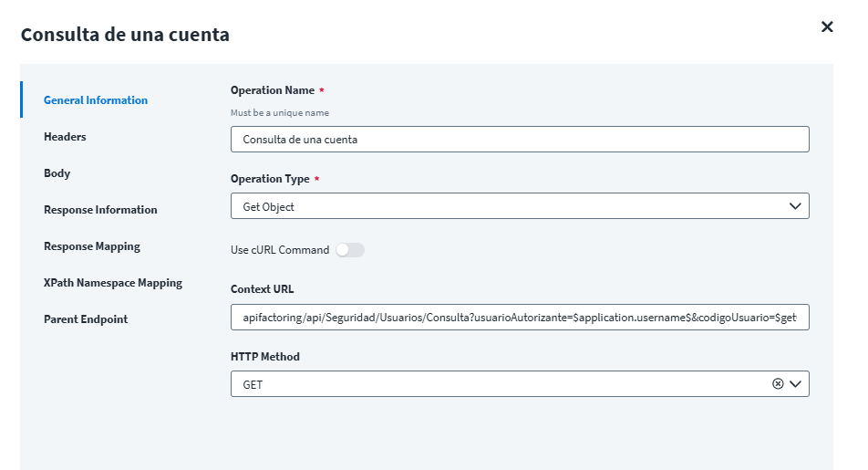This screenshot has height=470, width=868.
Task: Toggle the Use cURL Command switch
Action: click(x=350, y=250)
